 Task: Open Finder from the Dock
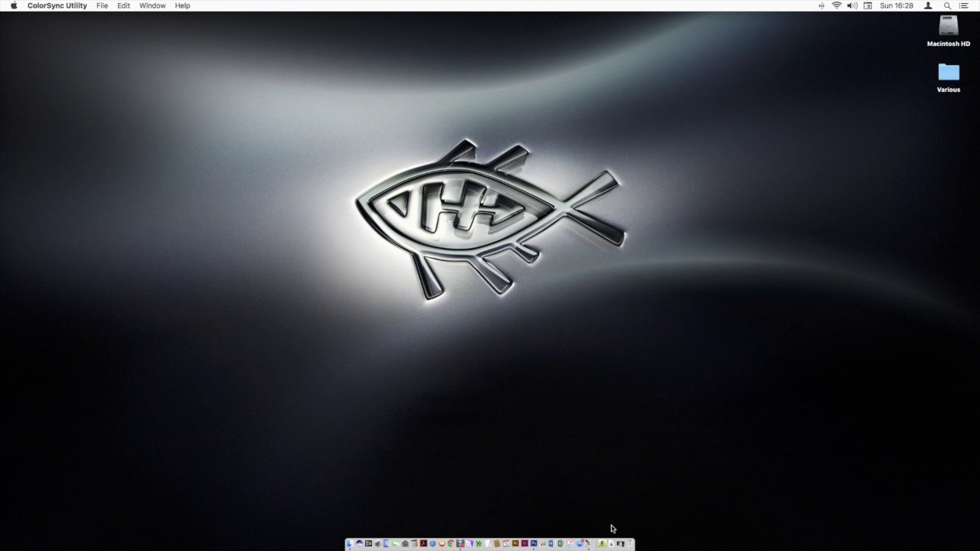pos(350,543)
